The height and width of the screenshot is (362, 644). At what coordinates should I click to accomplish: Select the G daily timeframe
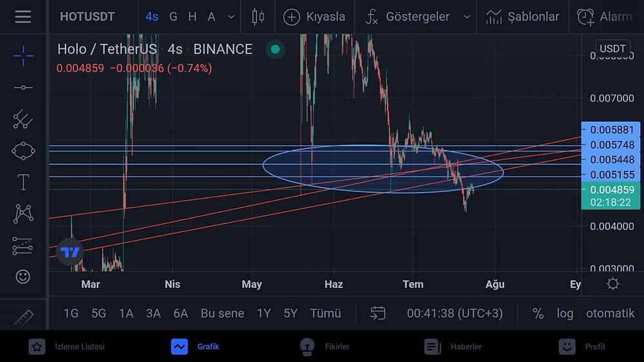click(x=173, y=17)
